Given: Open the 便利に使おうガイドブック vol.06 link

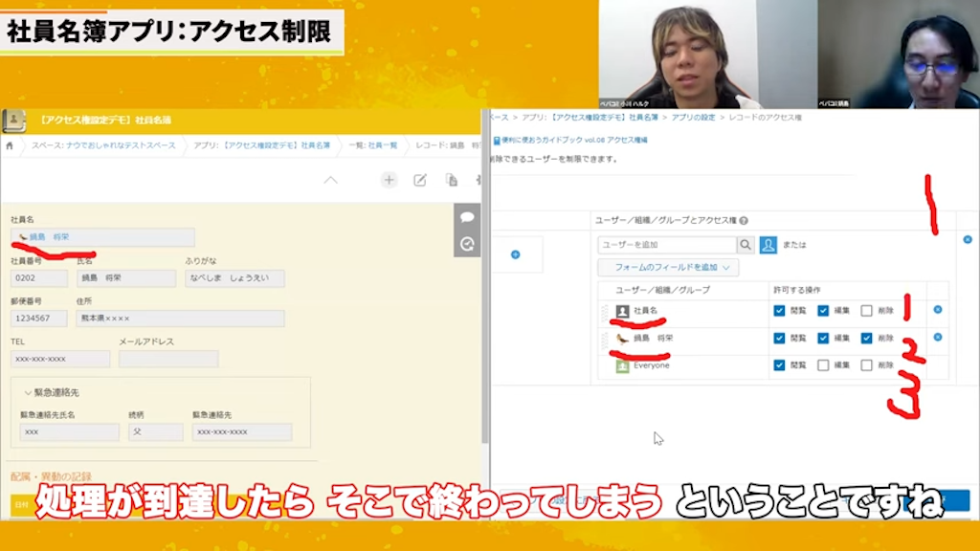Looking at the screenshot, I should tap(573, 141).
